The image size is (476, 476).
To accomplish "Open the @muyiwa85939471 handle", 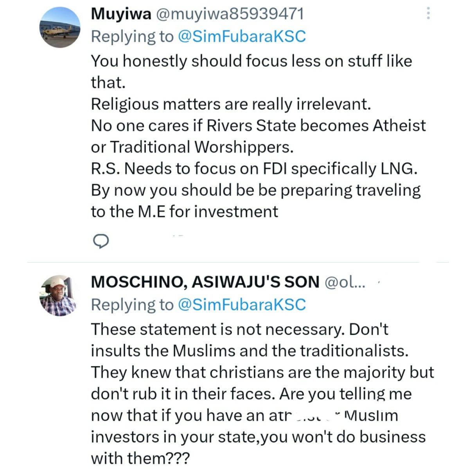I will tap(230, 14).
